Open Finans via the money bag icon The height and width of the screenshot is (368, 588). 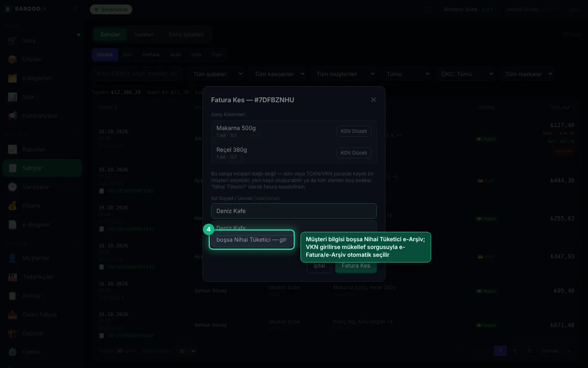[12, 206]
